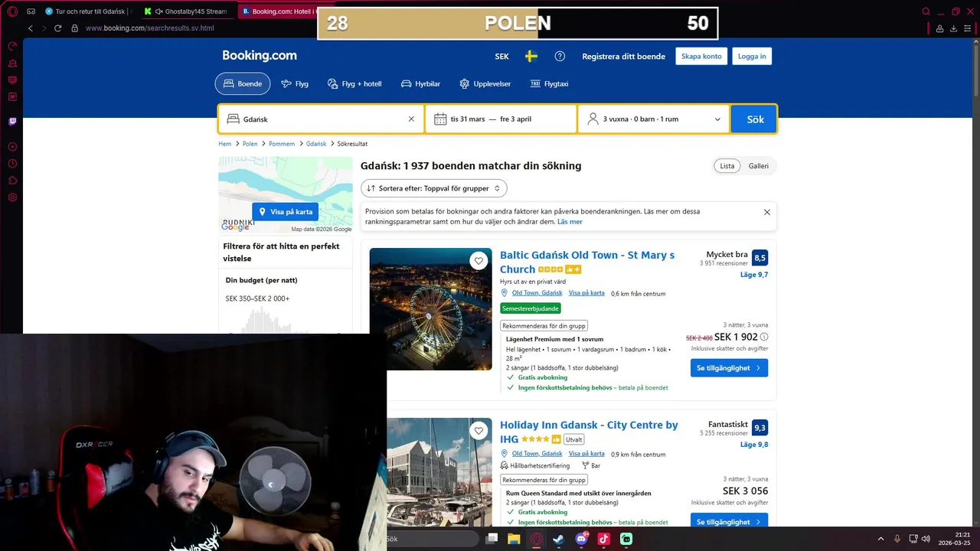Screen dimensions: 980x551
Task: Click the budget price histogram slider
Action: tap(285, 320)
